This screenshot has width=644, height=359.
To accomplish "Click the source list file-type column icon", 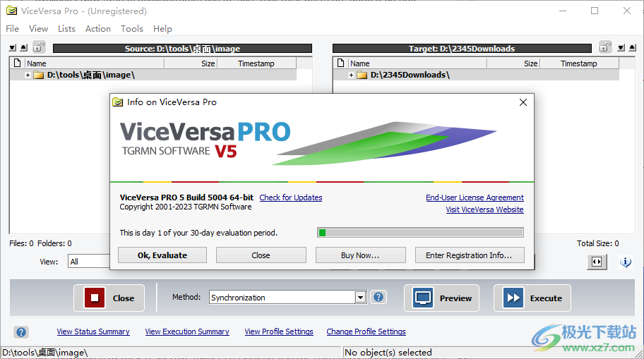I will click(x=17, y=63).
